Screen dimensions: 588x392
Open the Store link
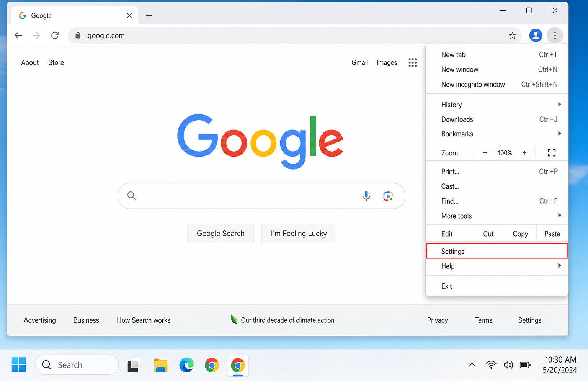[56, 62]
